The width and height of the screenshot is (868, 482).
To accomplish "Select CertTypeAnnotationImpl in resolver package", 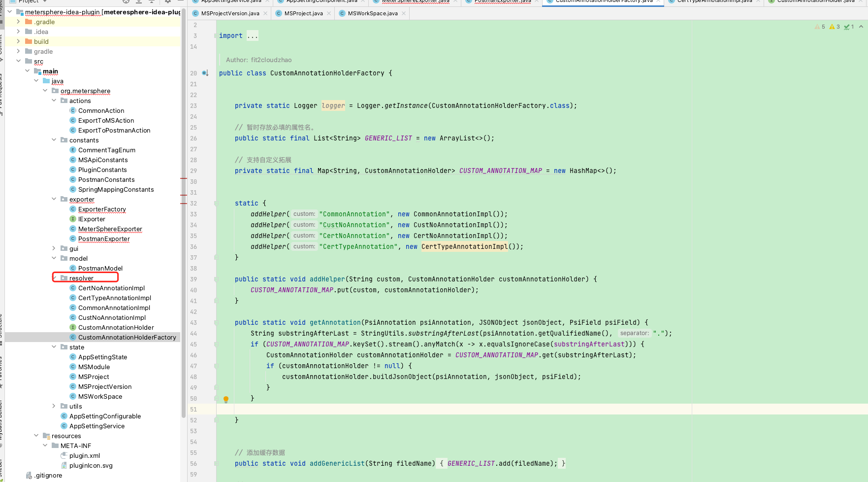I will coord(115,298).
